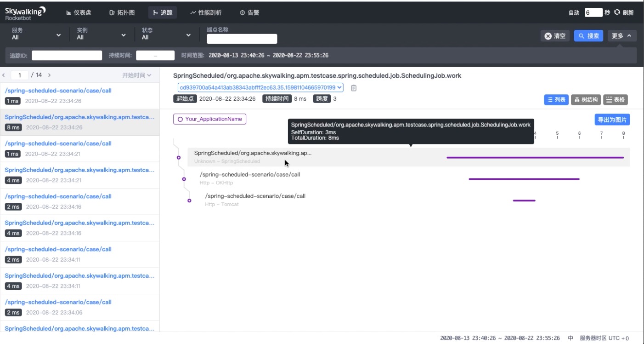Image resolution: width=644 pixels, height=344 pixels.
Task: Select the 追踪 trace tab
Action: pos(163,13)
